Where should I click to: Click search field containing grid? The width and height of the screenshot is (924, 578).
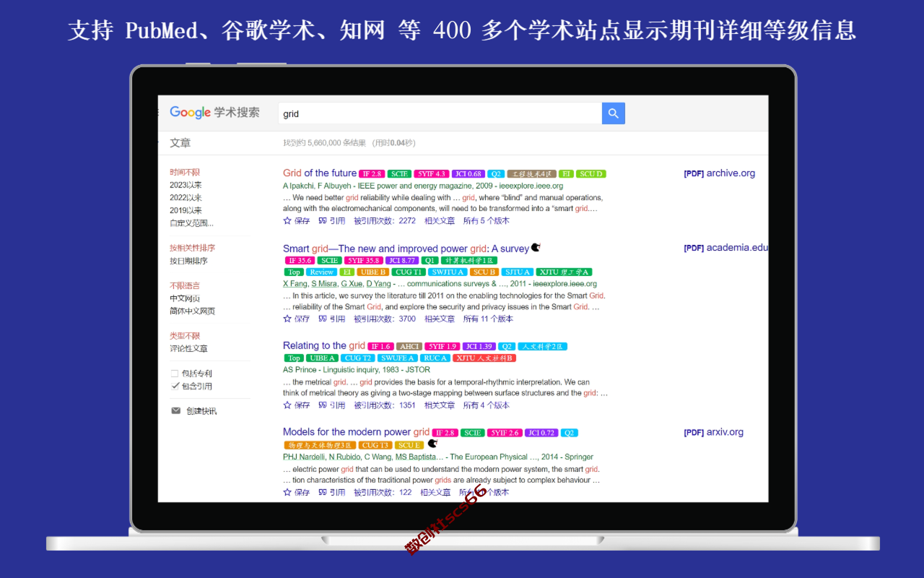(440, 113)
